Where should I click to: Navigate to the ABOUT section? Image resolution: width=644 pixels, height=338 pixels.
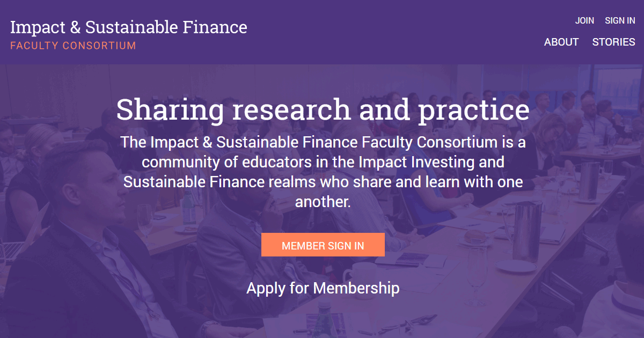(x=561, y=42)
